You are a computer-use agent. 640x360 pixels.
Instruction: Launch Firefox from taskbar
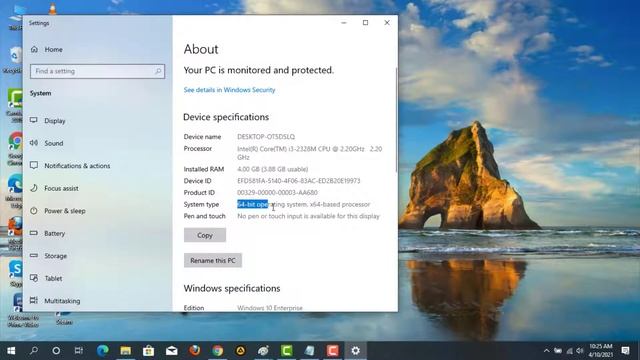tap(195, 351)
